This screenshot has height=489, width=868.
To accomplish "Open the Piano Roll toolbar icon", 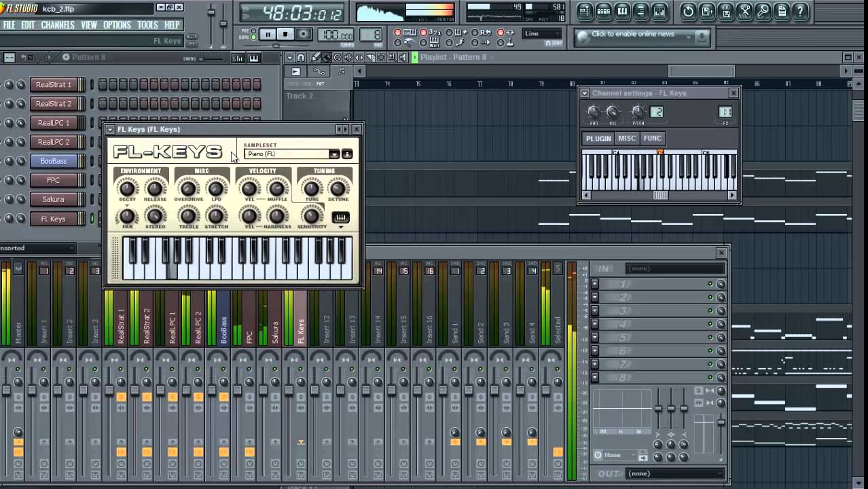I will (x=622, y=11).
